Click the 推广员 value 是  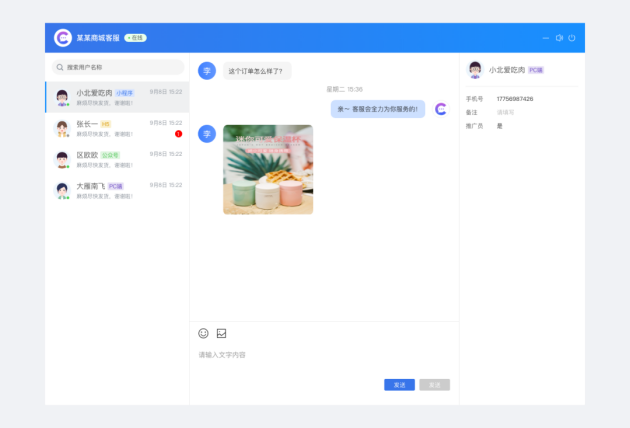499,126
